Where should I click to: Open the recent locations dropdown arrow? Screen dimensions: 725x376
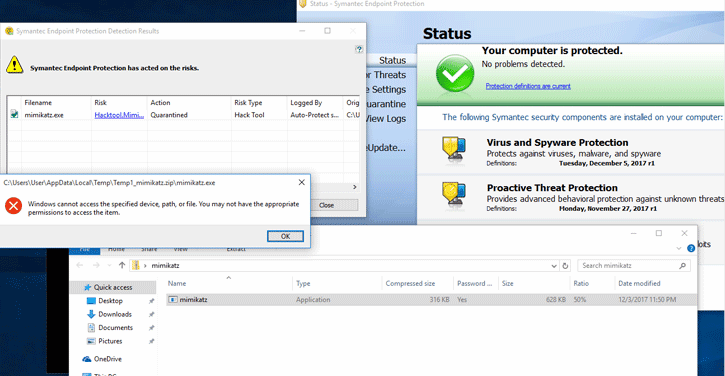[x=109, y=265]
